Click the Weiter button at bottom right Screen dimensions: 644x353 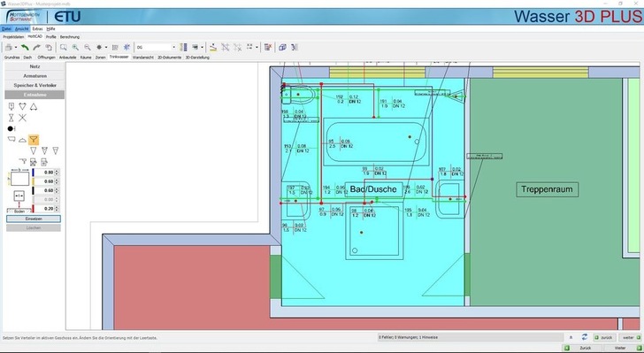click(x=620, y=348)
